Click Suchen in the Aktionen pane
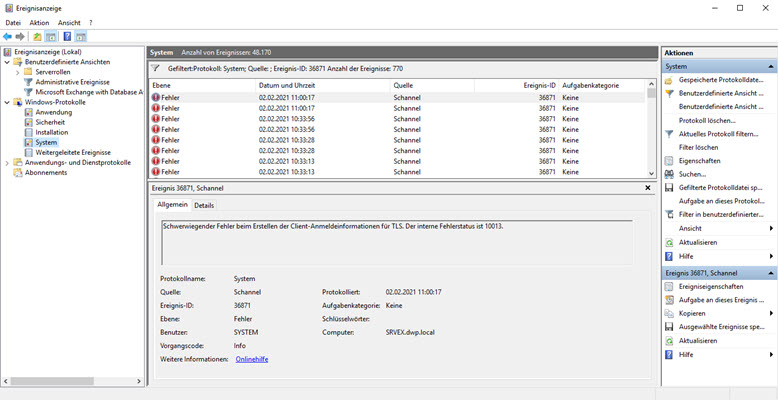778x400 pixels. (692, 174)
